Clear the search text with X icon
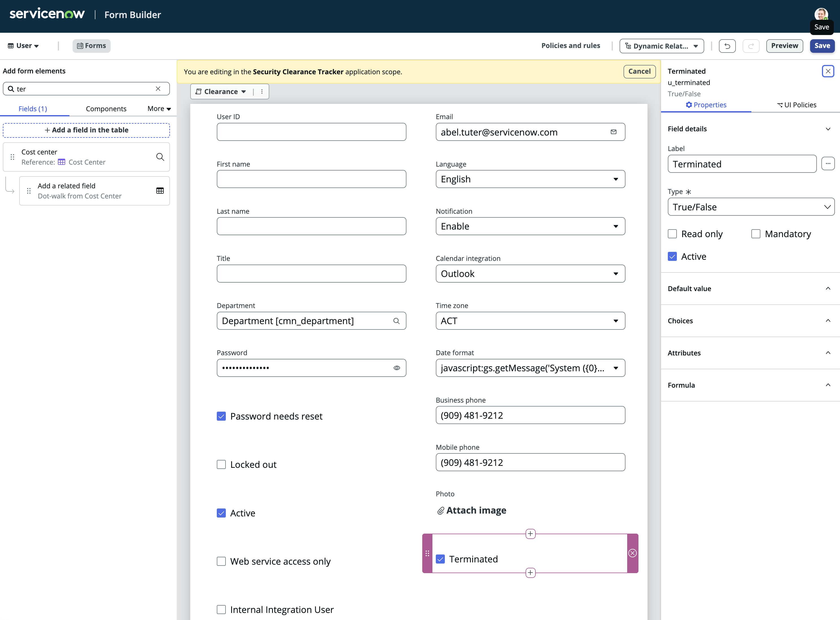This screenshot has width=840, height=620. (158, 89)
